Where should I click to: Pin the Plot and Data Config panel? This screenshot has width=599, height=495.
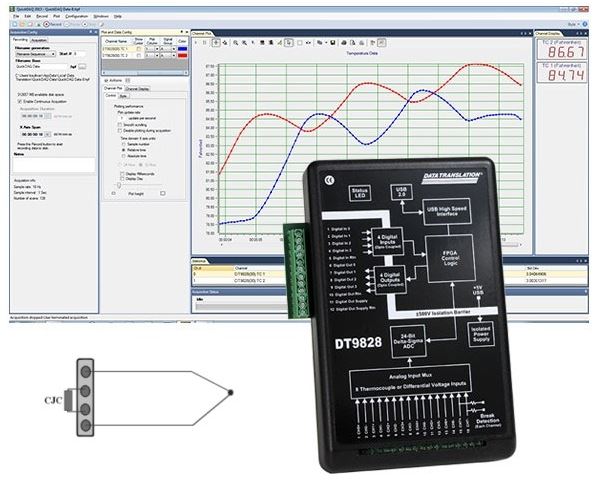tap(182, 32)
